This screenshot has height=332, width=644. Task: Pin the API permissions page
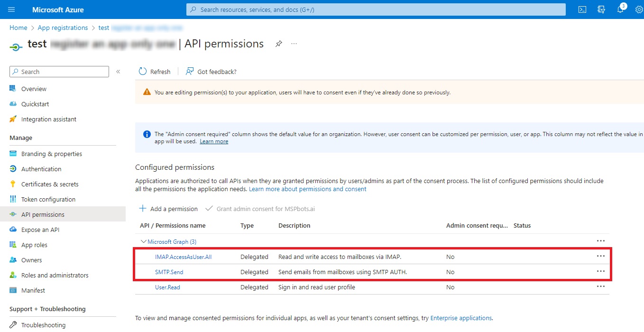(278, 43)
